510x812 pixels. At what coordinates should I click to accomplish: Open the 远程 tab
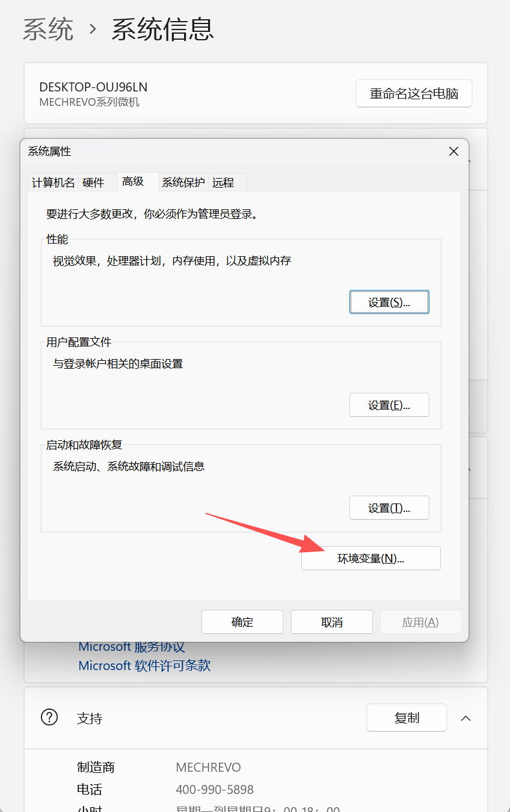click(223, 182)
